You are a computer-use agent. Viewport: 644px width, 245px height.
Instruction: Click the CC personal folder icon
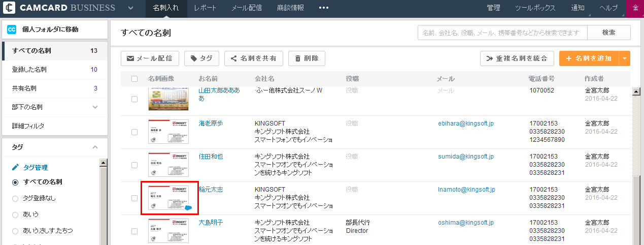tap(12, 29)
